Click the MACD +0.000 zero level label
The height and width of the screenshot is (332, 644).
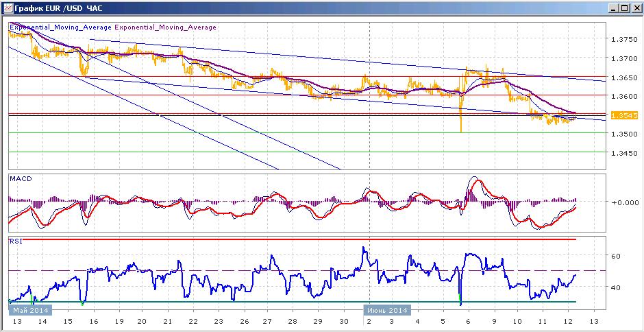coord(625,202)
